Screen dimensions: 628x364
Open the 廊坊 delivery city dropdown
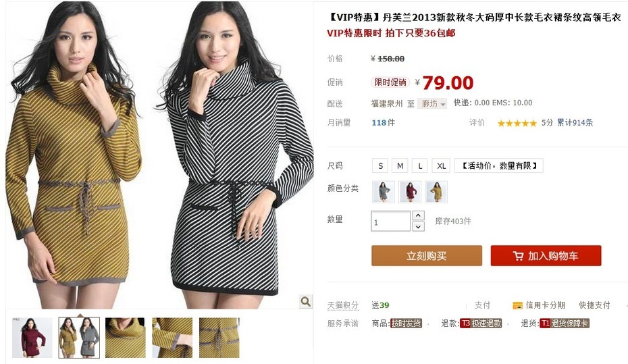pos(433,104)
